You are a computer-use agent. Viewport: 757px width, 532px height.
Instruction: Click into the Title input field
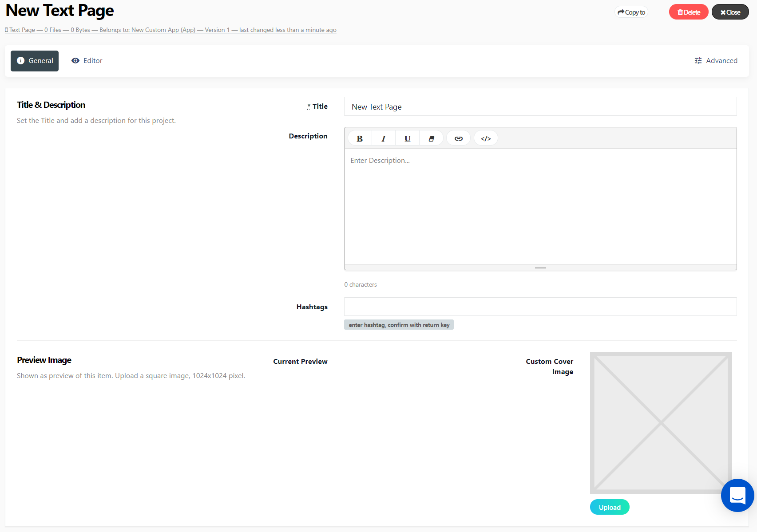540,106
